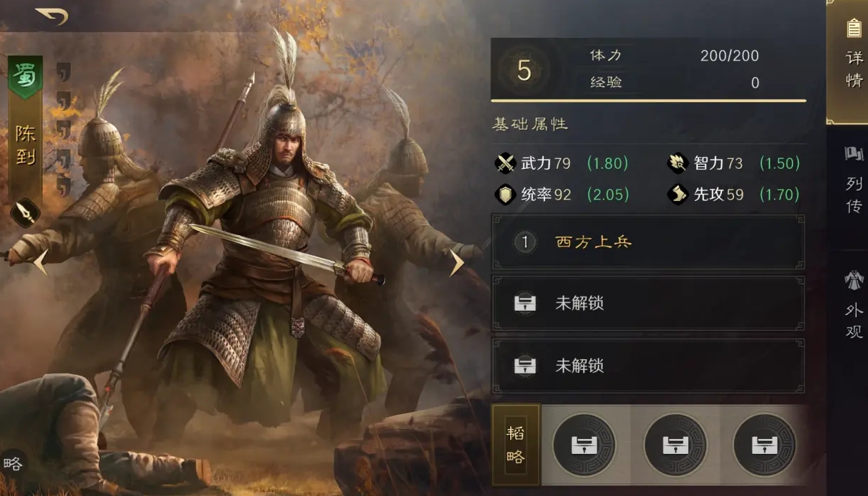Open the middle locked 韬略 circle slot

(675, 445)
